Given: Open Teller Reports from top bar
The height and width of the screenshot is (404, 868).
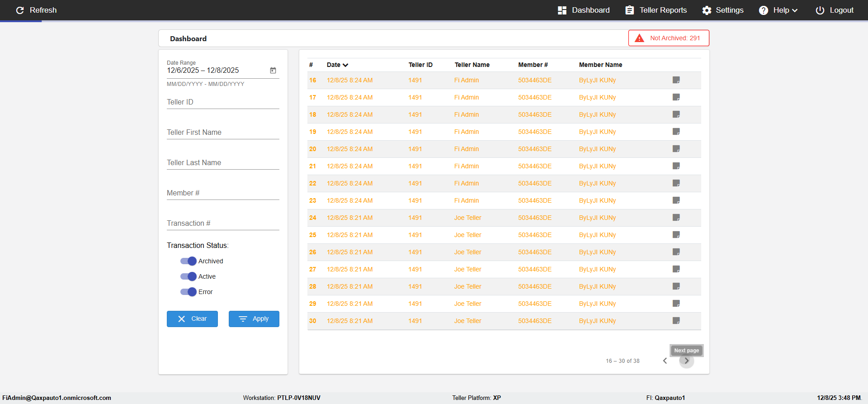Looking at the screenshot, I should 656,10.
